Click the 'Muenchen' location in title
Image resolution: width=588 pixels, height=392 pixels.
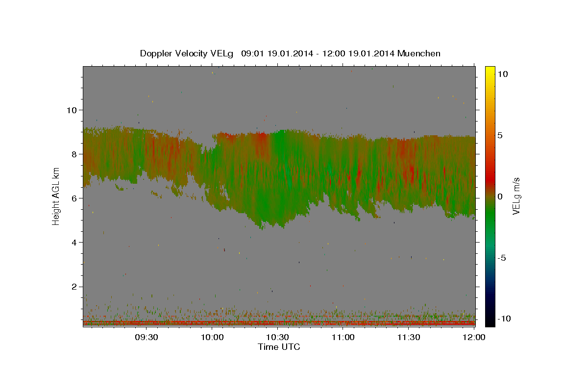[419, 53]
